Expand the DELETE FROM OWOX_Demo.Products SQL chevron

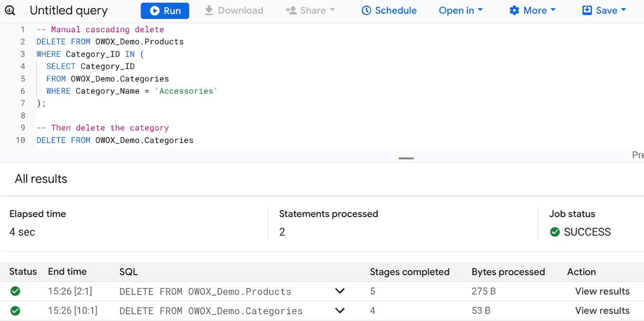339,291
